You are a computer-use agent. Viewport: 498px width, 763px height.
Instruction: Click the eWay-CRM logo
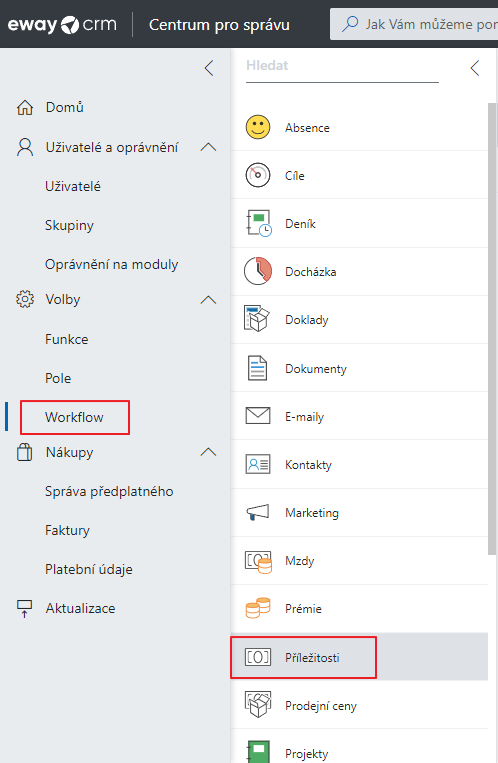point(62,24)
